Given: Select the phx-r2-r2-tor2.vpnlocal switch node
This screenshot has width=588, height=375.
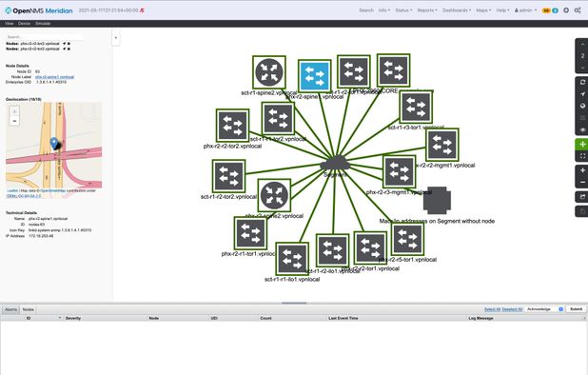Looking at the screenshot, I should pyautogui.click(x=232, y=126).
